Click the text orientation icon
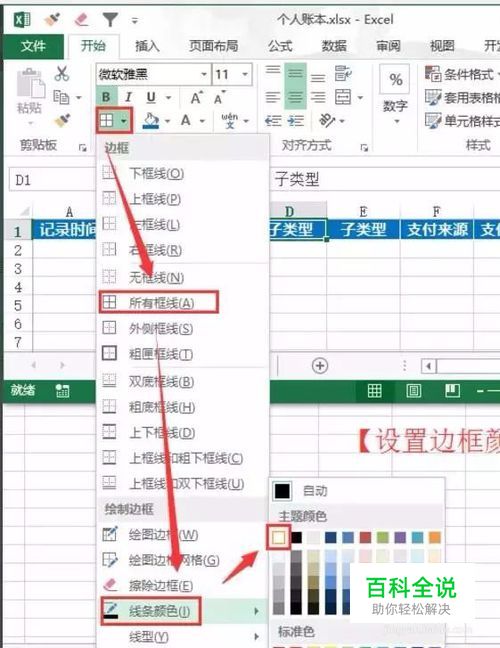Screen dimensions: 500x648 coord(327,121)
